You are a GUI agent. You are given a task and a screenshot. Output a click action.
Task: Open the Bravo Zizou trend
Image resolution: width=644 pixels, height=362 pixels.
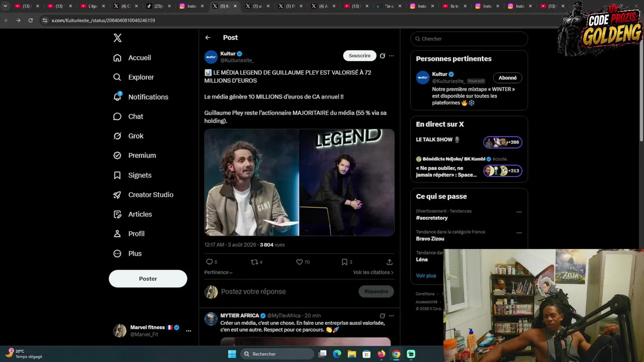430,239
